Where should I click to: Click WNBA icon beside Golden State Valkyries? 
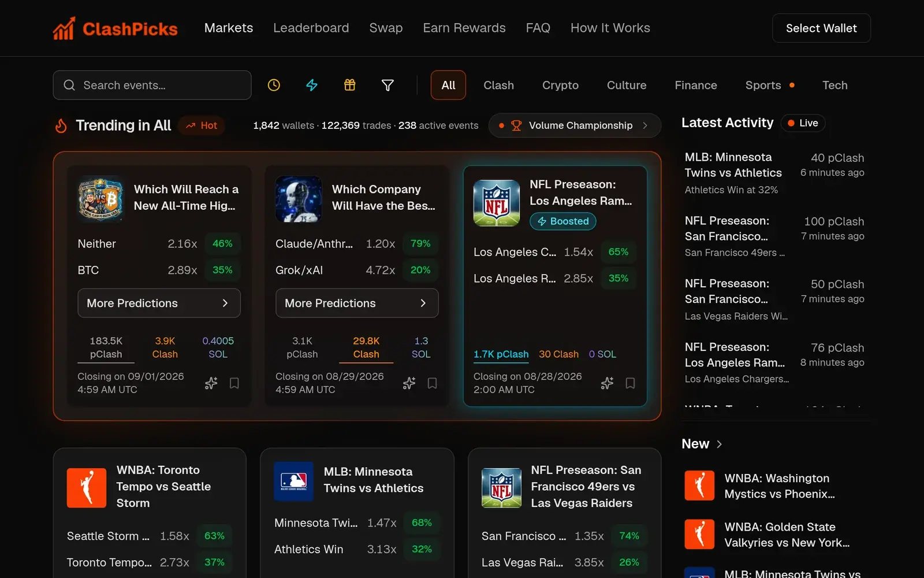pyautogui.click(x=699, y=534)
